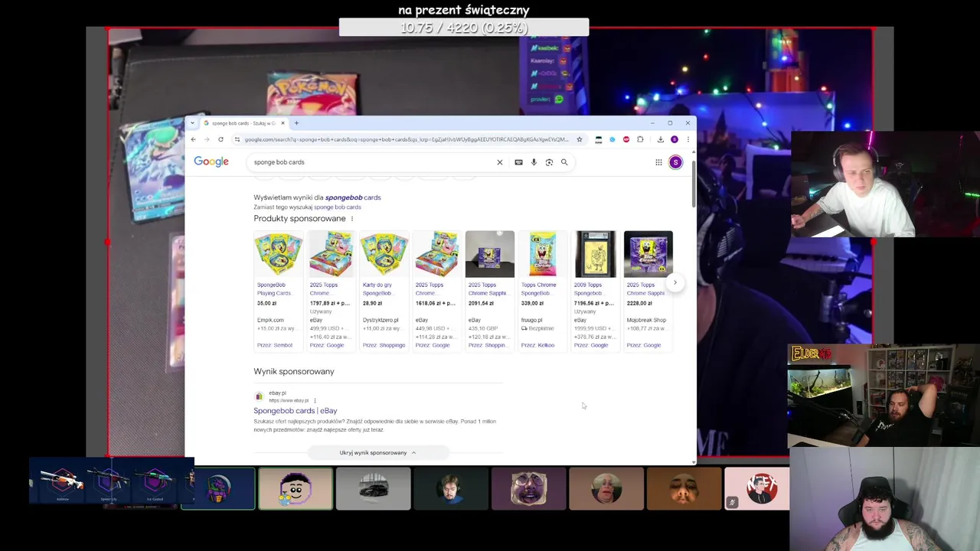The height and width of the screenshot is (551, 980).
Task: Open the Chrome downloads icon
Action: 660,139
